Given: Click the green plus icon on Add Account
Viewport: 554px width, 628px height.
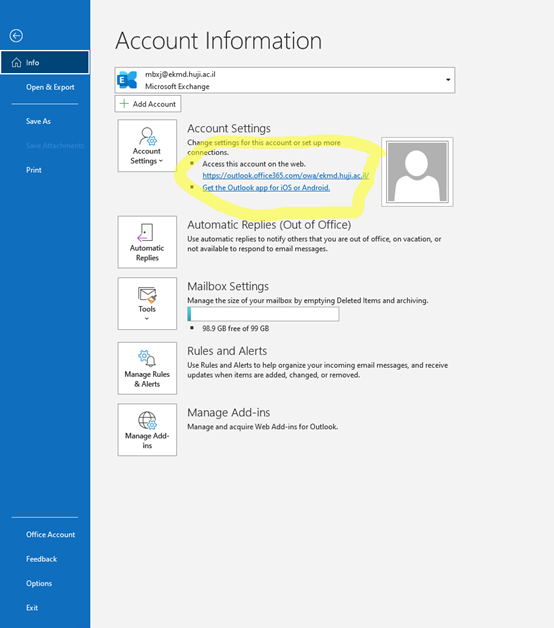Looking at the screenshot, I should click(124, 104).
